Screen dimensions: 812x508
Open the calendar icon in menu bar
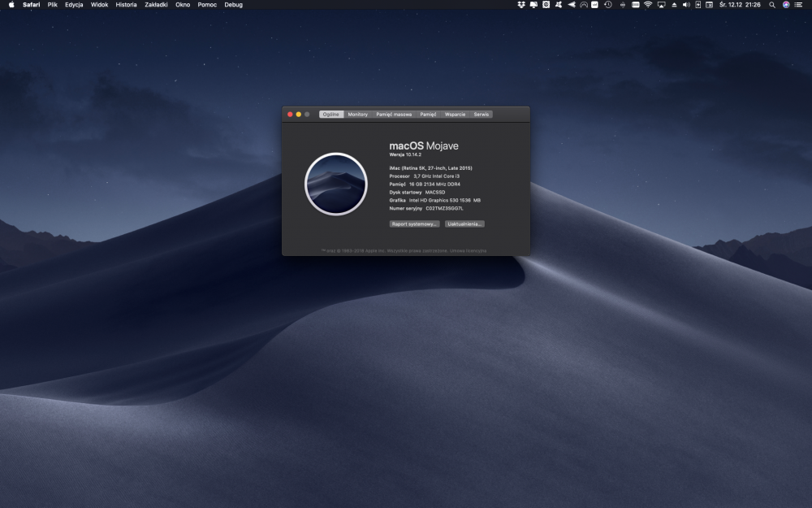click(709, 5)
